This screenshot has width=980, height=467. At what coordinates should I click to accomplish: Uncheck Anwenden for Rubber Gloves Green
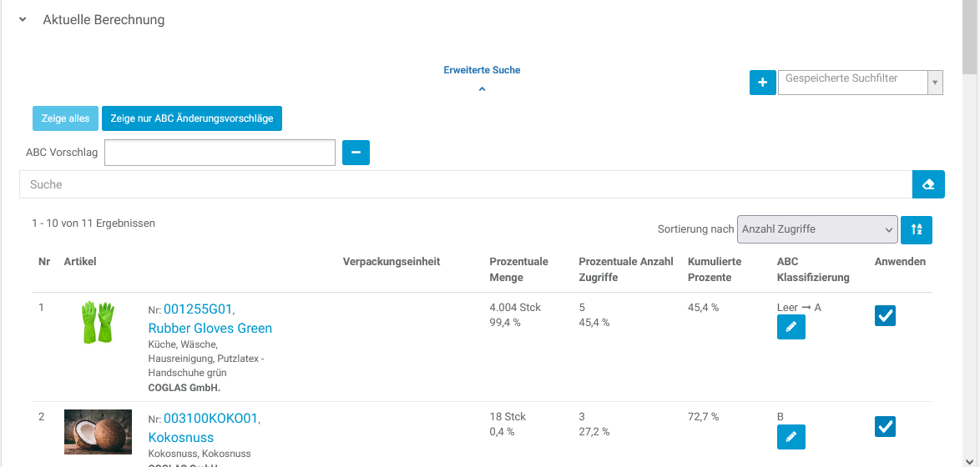885,316
